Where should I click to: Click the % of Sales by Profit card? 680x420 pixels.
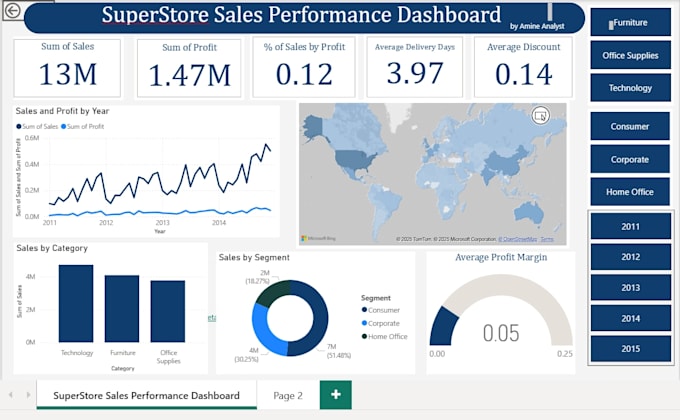304,67
